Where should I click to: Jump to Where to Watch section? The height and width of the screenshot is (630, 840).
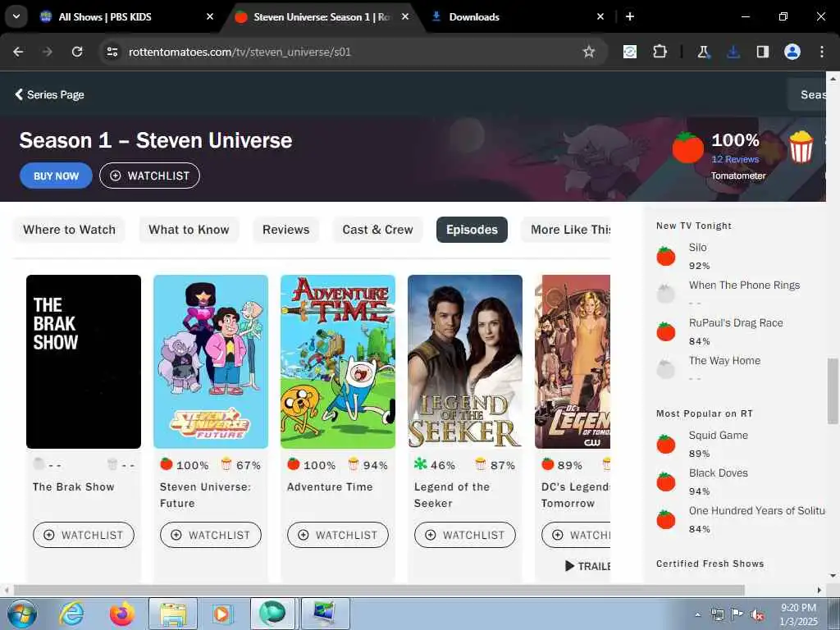click(69, 230)
